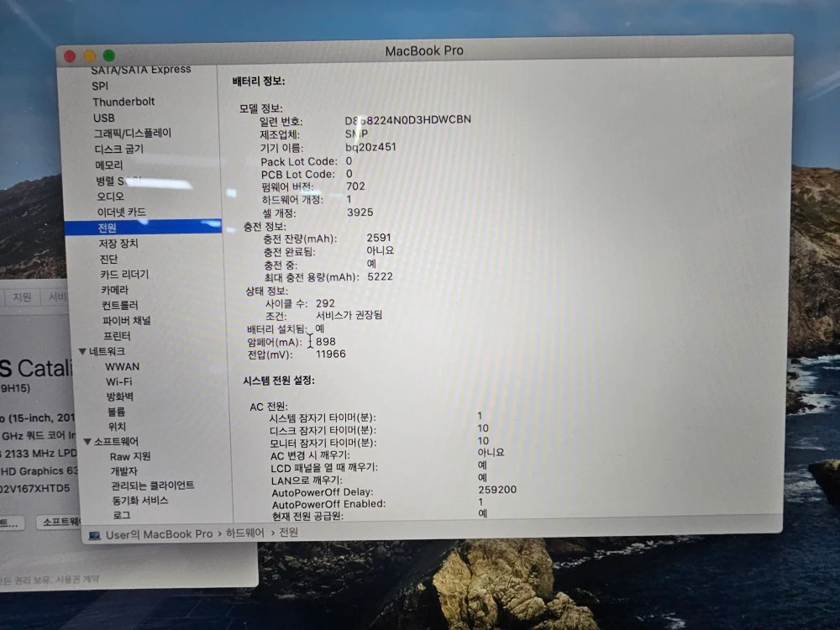Select 그래픽/디스플레이 in the sidebar
Viewport: 840px width, 630px height.
pyautogui.click(x=133, y=133)
